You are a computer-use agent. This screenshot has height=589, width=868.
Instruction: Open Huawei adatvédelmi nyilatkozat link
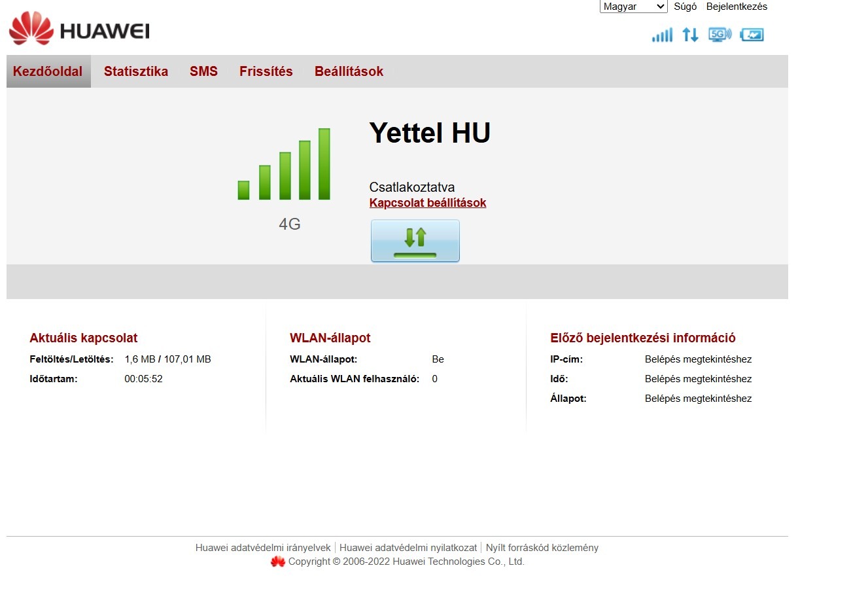click(408, 548)
